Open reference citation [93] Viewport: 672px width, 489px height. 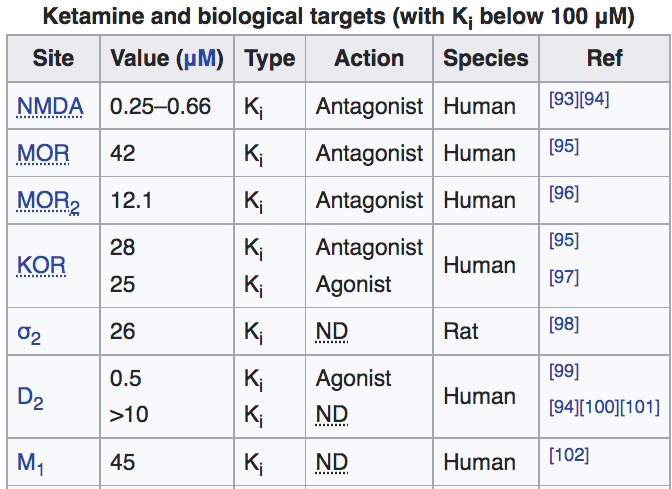pyautogui.click(x=564, y=100)
